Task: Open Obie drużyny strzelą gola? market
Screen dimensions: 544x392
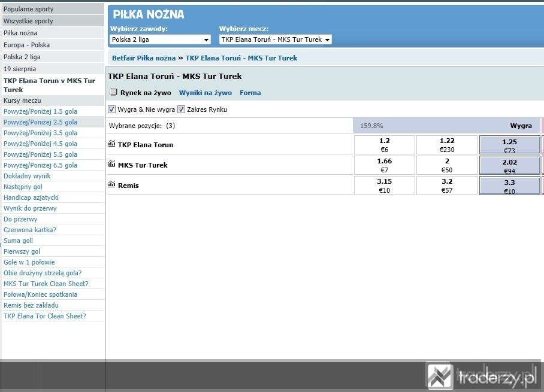Action: 43,273
